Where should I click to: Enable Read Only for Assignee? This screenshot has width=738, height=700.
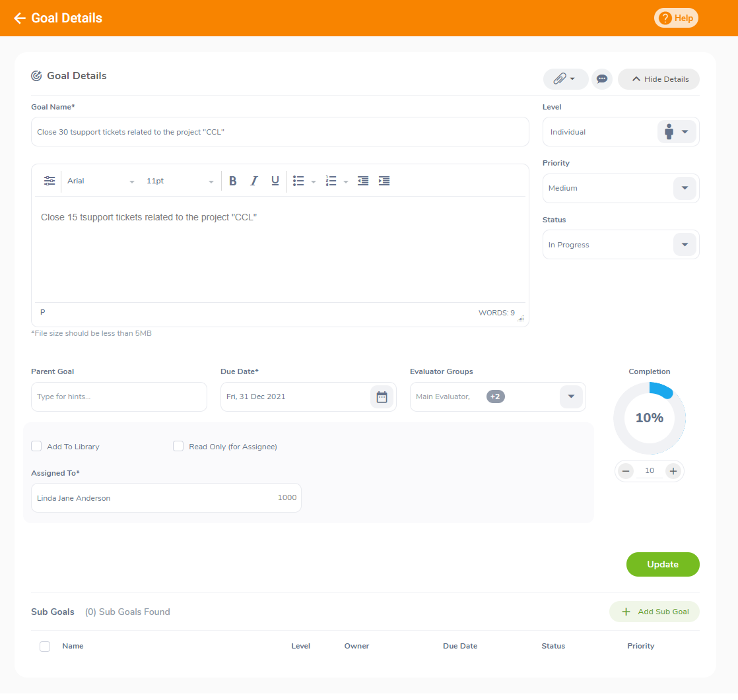[x=178, y=446]
